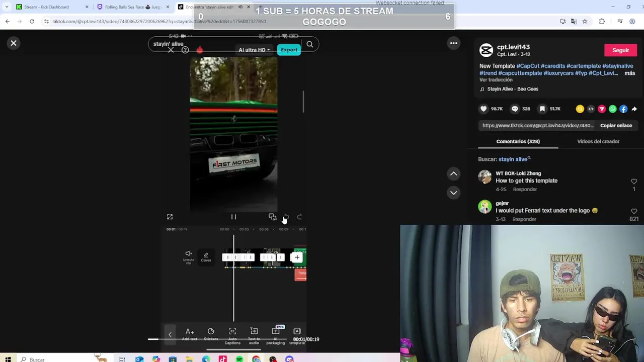This screenshot has height=362, width=644.
Task: Open the WT BOX-Loki Zheng commenter avatar
Action: (485, 177)
